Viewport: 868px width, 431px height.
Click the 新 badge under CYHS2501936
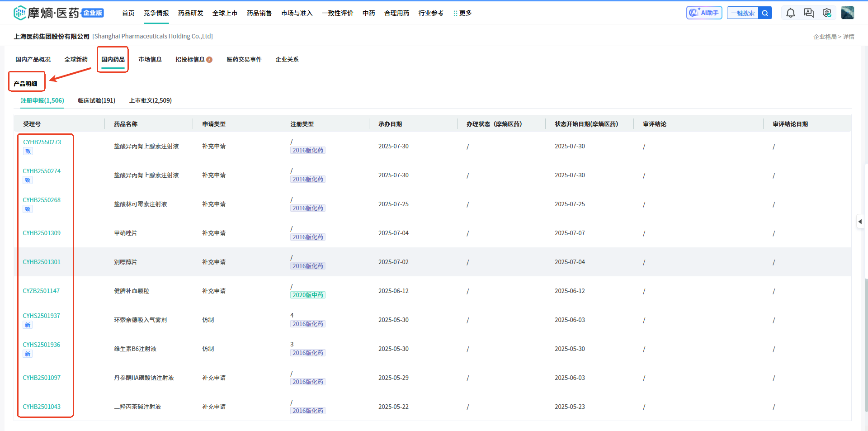pyautogui.click(x=28, y=354)
